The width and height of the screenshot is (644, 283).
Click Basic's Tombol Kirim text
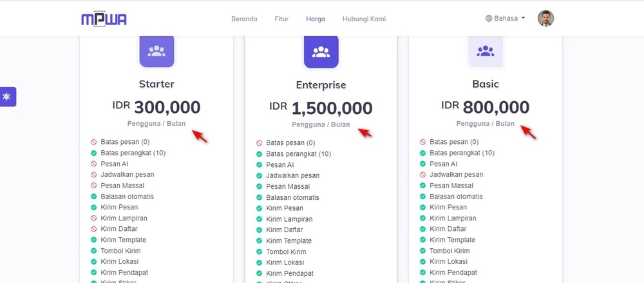pyautogui.click(x=450, y=251)
